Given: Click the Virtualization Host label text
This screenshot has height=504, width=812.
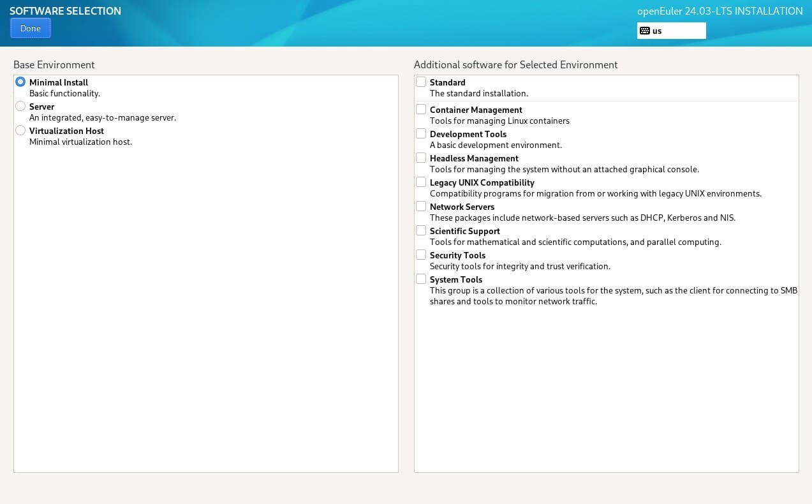Looking at the screenshot, I should (x=66, y=131).
